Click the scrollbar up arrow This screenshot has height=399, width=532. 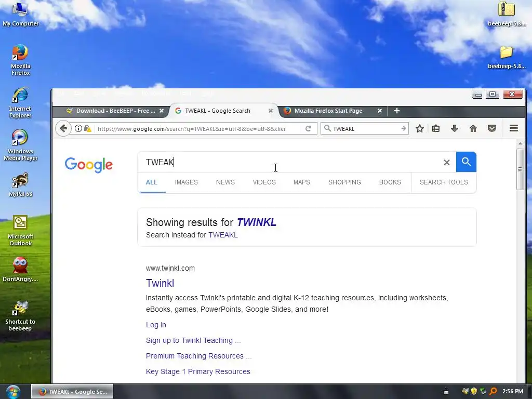pos(520,144)
